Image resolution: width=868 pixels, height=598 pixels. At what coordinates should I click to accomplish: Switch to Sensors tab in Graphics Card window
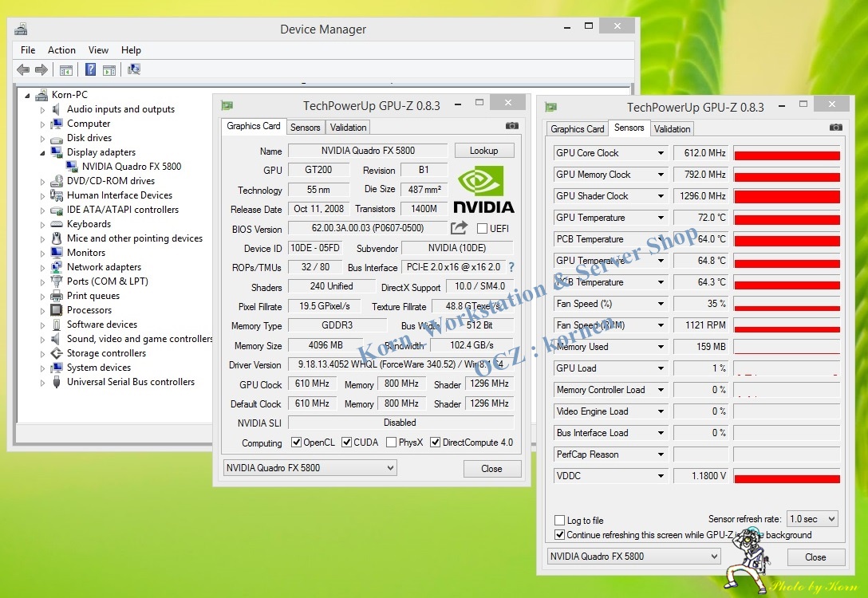pos(305,128)
